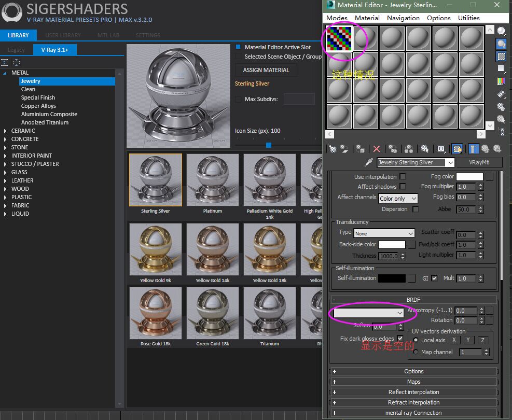Open the Translucency Type dropdown
Screen dimensions: 512x420
point(384,233)
